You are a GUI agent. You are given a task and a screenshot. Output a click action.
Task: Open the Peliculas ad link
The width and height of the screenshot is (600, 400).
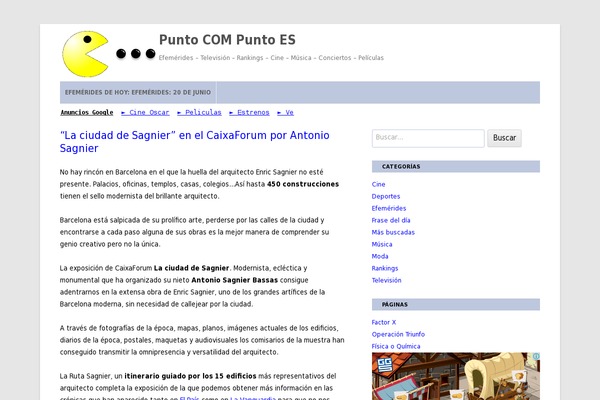click(199, 113)
